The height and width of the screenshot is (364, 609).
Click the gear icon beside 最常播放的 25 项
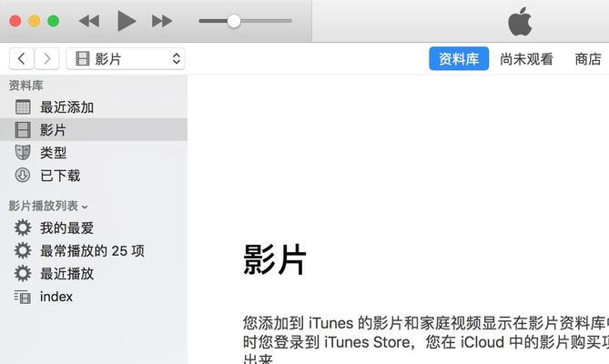23,250
